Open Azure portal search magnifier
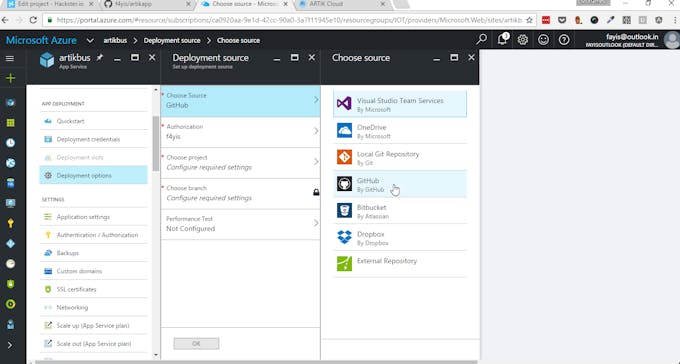Screen dimensions: 680x364 pos(481,39)
